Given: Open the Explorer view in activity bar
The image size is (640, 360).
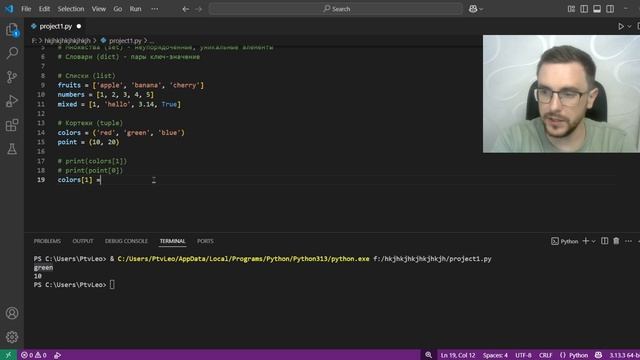Looking at the screenshot, I should [x=12, y=30].
